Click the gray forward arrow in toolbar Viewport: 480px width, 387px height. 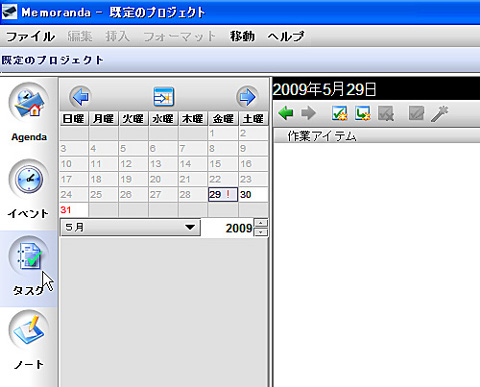[x=308, y=113]
